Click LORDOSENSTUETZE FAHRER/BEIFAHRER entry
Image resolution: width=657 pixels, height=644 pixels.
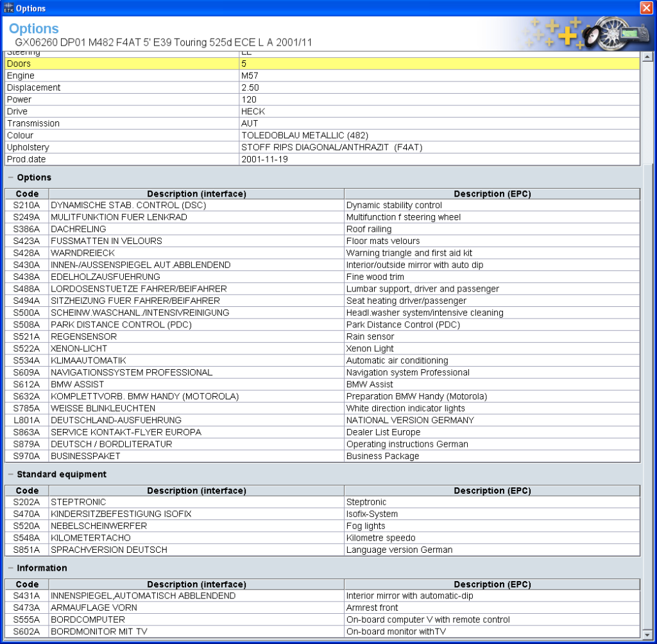[139, 289]
